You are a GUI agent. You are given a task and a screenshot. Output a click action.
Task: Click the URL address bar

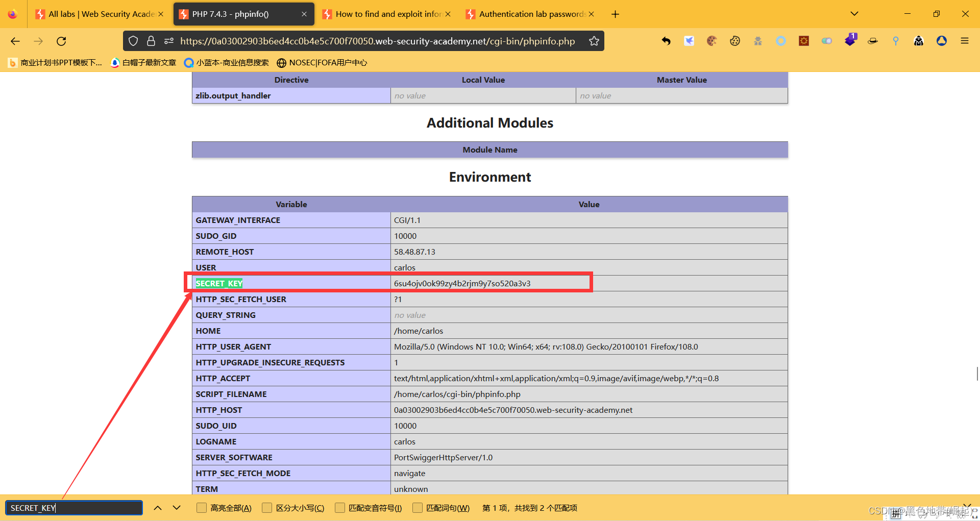coord(378,41)
